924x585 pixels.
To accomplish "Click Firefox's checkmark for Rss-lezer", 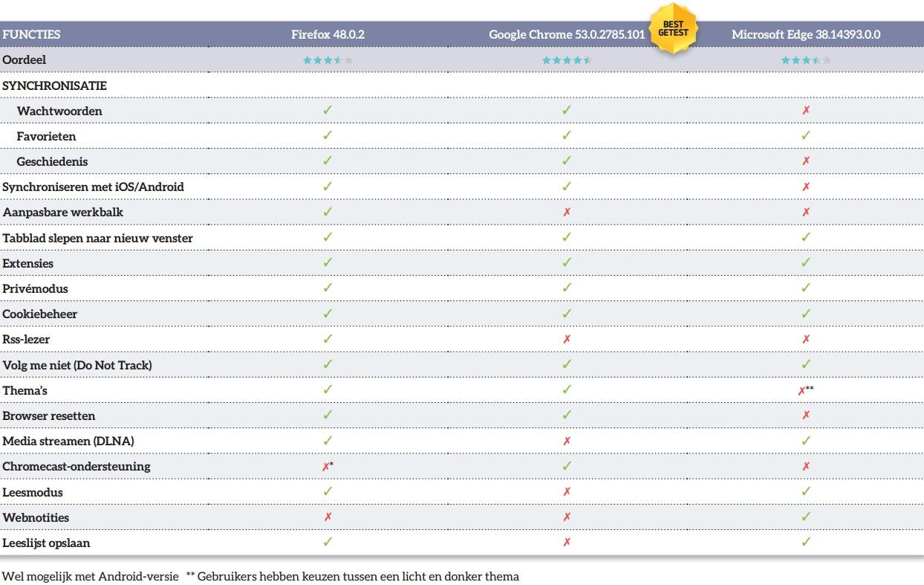I will (x=328, y=339).
